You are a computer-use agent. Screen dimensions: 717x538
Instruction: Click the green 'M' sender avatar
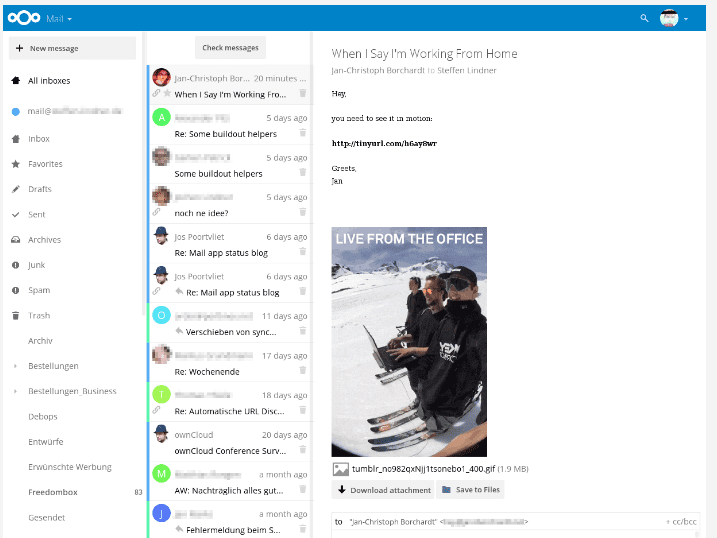pos(161,474)
